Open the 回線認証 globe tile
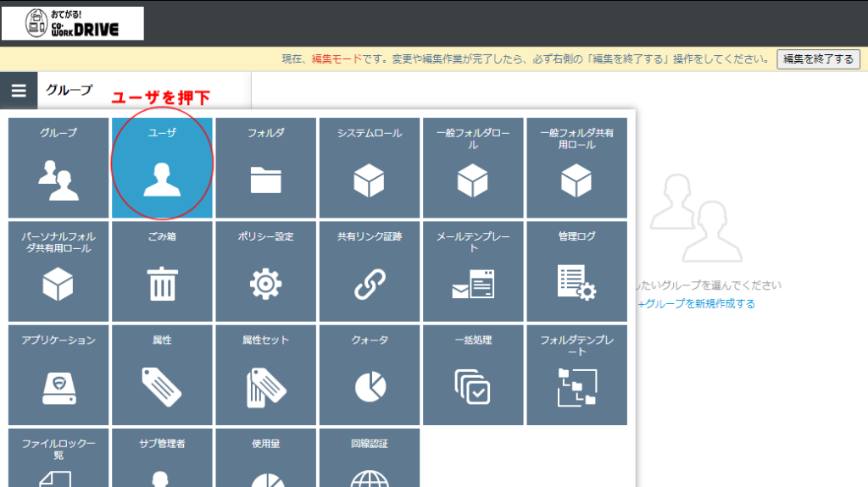This screenshot has height=487, width=868. click(370, 457)
